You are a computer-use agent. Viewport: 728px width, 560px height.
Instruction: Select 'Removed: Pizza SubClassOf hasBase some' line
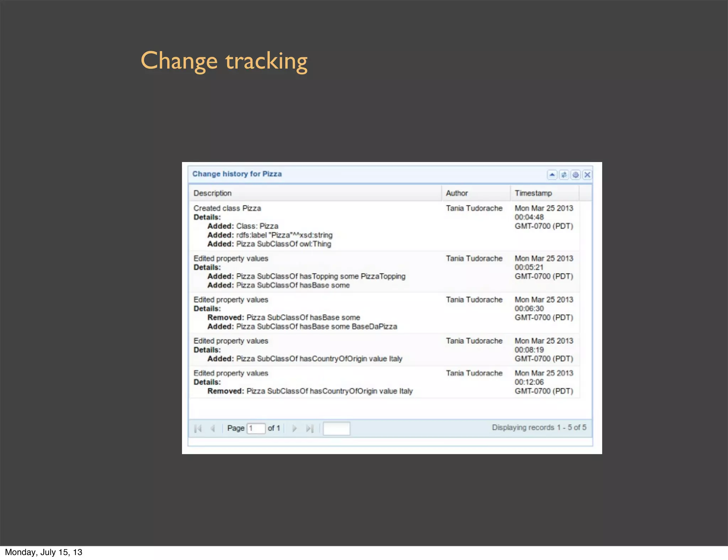pyautogui.click(x=284, y=317)
